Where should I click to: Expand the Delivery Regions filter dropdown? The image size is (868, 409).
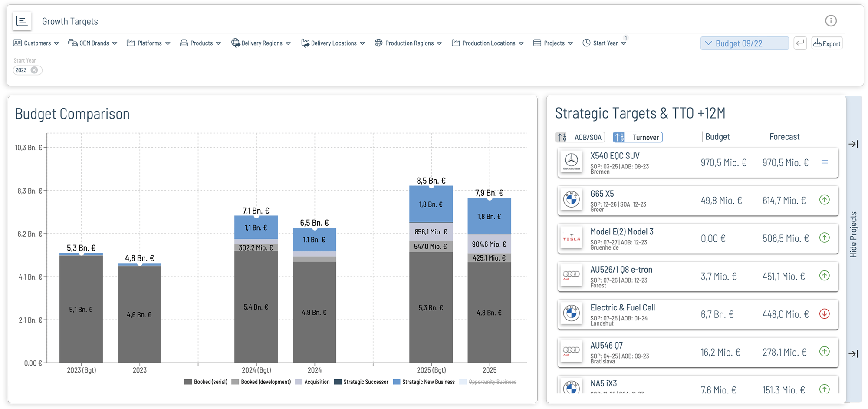click(288, 43)
